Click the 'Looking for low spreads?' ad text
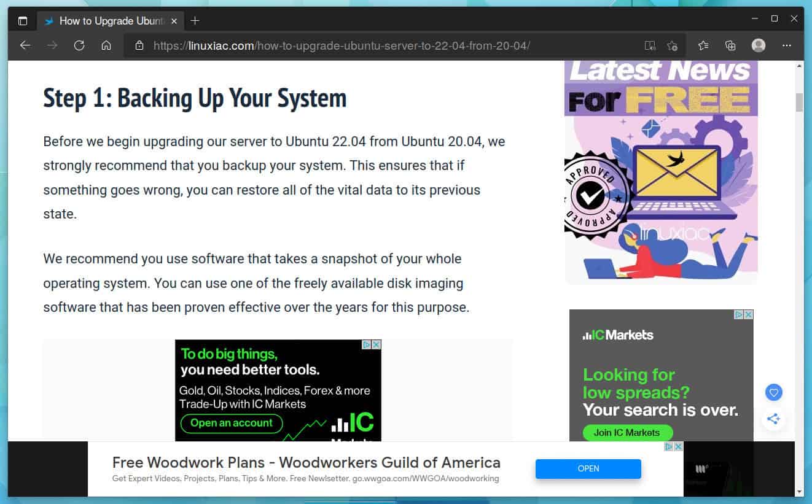The width and height of the screenshot is (812, 504). pyautogui.click(x=636, y=383)
